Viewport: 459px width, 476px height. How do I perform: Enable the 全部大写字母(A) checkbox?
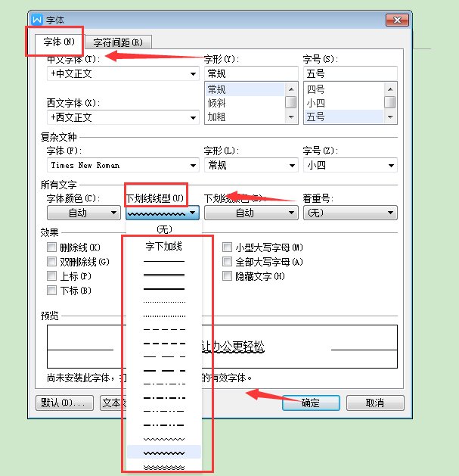click(227, 261)
